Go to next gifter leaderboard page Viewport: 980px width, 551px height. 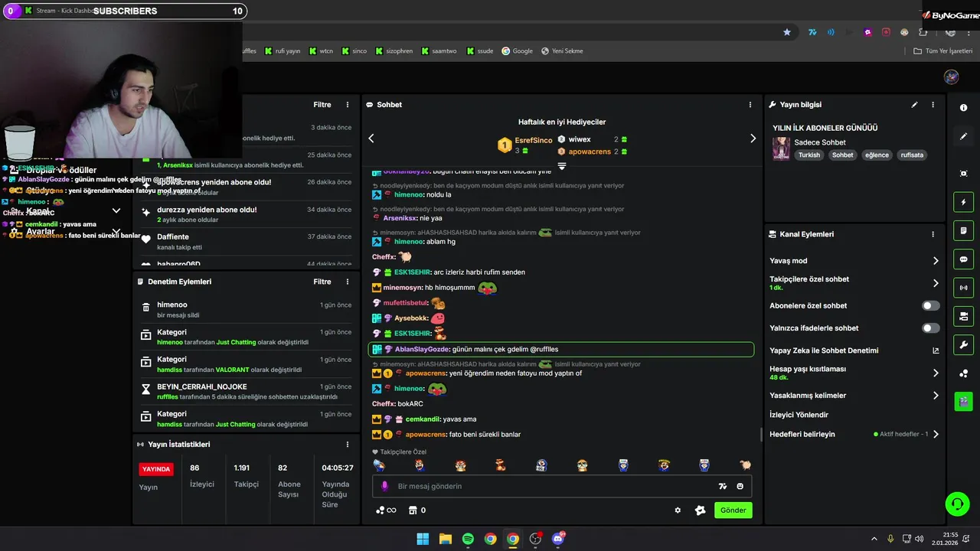[x=753, y=139]
